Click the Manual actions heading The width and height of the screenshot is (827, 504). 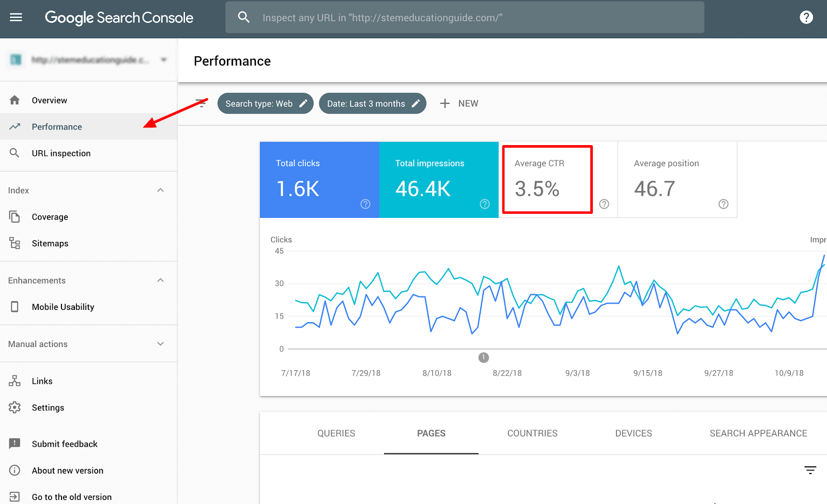[x=38, y=344]
